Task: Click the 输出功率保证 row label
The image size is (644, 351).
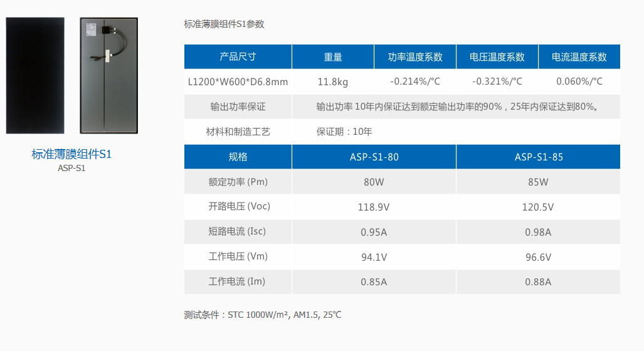Action: (238, 107)
